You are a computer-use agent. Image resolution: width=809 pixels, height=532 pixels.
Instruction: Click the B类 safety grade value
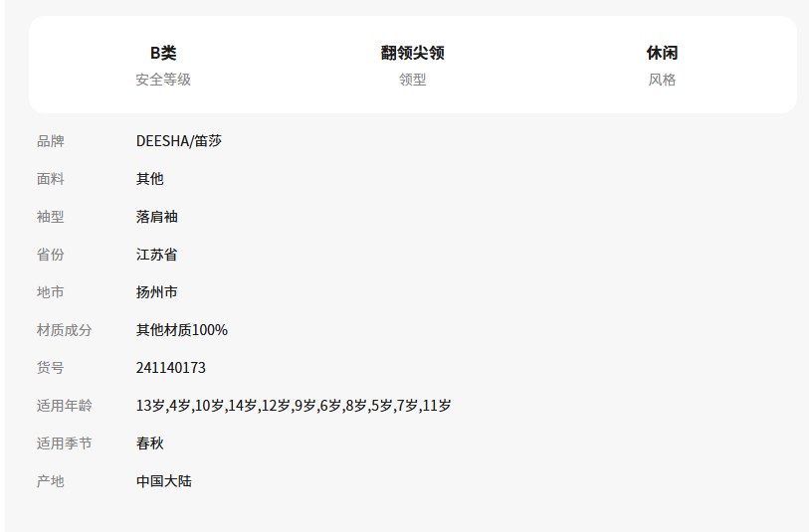(163, 53)
